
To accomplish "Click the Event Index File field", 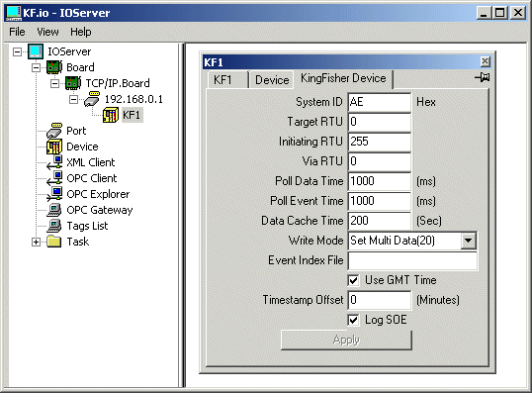I will click(412, 260).
